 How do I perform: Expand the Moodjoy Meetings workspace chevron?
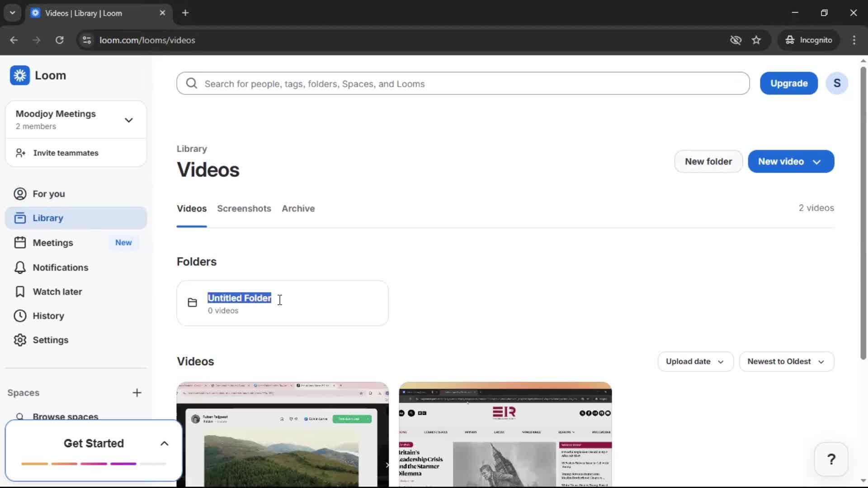pos(129,120)
